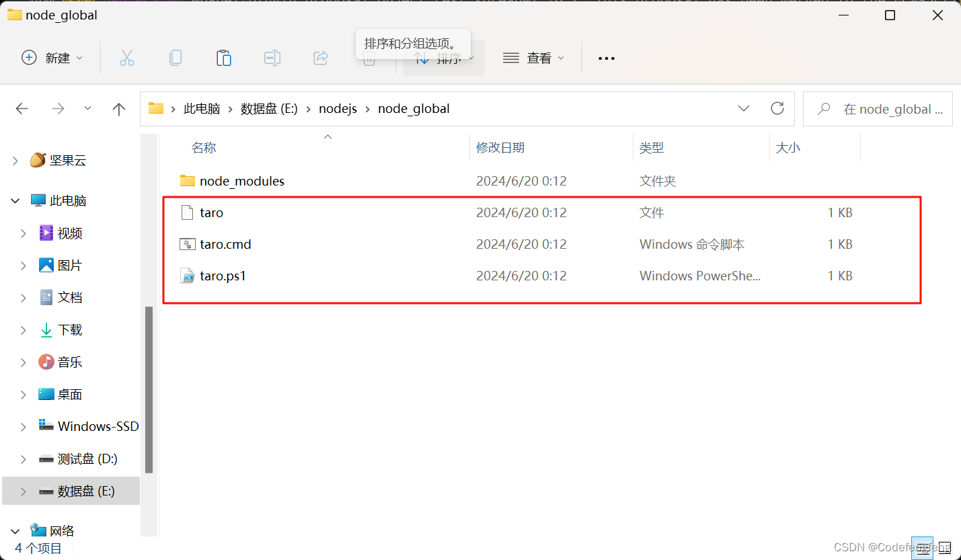Sort by 大小 column header
Image resolution: width=961 pixels, height=560 pixels.
(x=788, y=148)
